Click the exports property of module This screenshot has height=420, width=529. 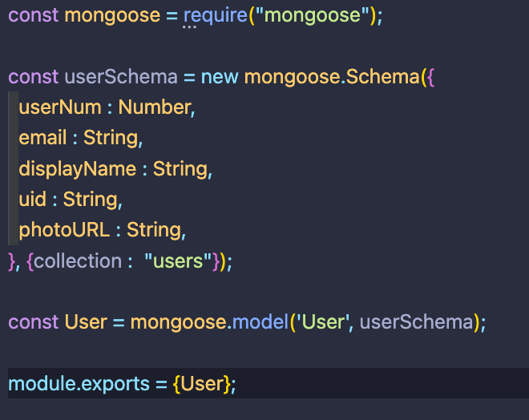[115, 384]
